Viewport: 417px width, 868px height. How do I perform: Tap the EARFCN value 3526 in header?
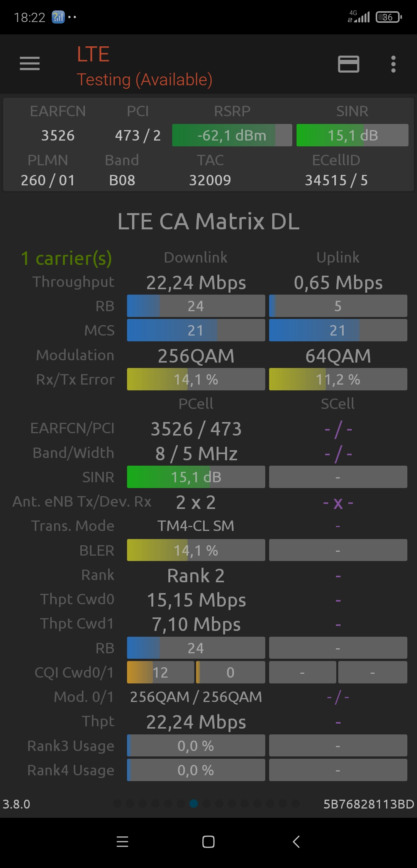click(58, 136)
